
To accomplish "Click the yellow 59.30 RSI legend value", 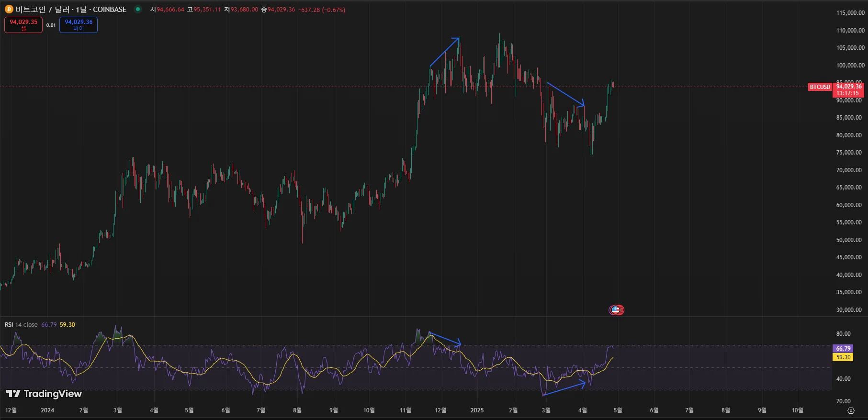I will pyautogui.click(x=68, y=325).
